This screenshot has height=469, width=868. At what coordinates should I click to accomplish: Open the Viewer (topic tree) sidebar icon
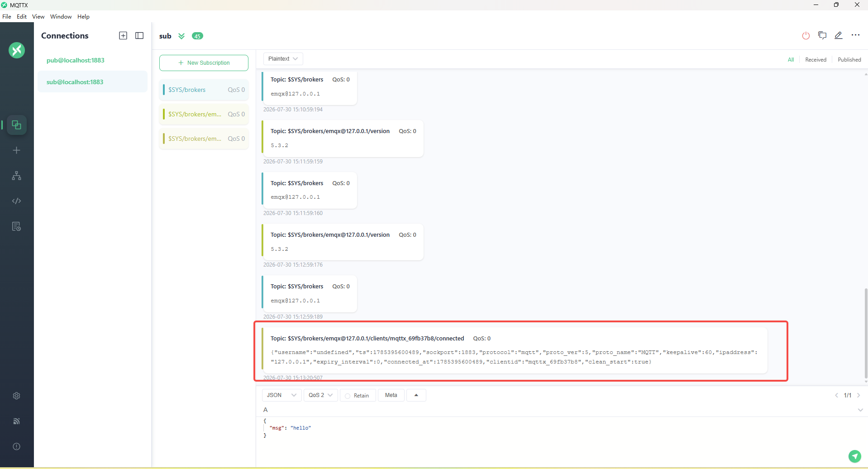17,176
